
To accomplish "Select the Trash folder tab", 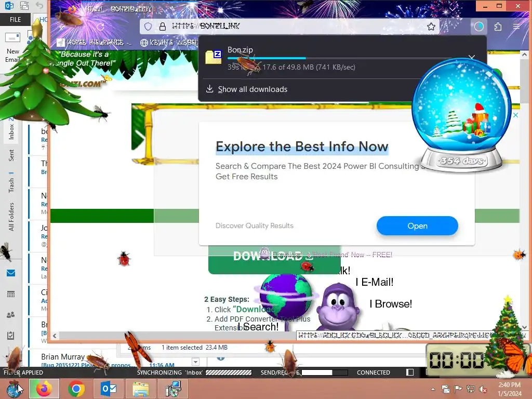I will (x=11, y=182).
